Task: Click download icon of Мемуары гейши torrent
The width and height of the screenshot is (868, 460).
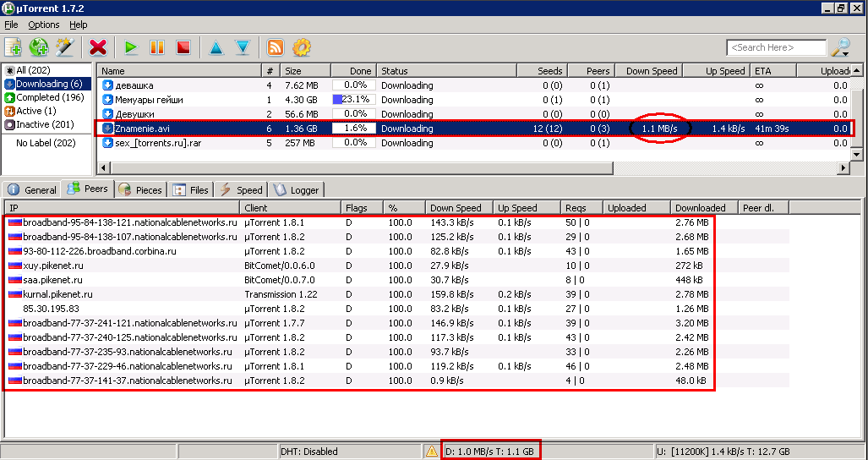Action: click(107, 100)
